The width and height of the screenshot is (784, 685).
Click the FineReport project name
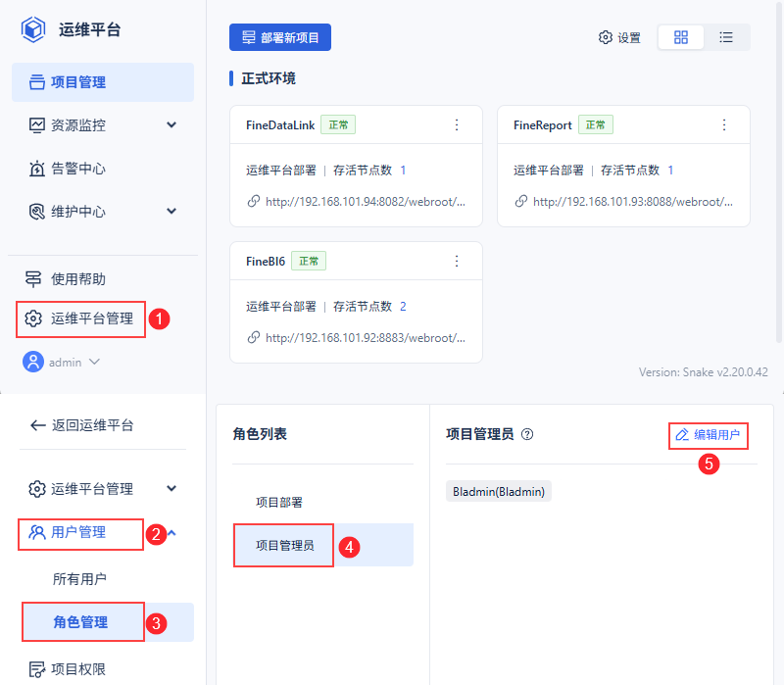point(542,125)
